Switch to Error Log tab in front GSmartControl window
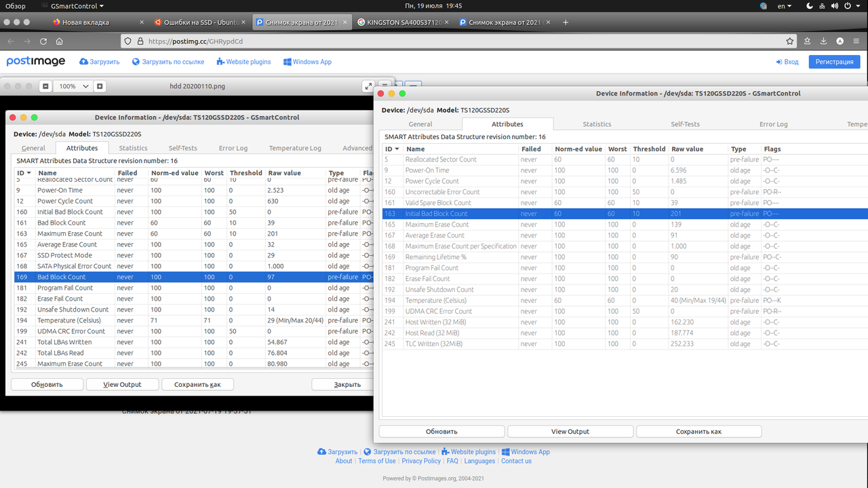The height and width of the screenshot is (488, 868). pyautogui.click(x=773, y=124)
